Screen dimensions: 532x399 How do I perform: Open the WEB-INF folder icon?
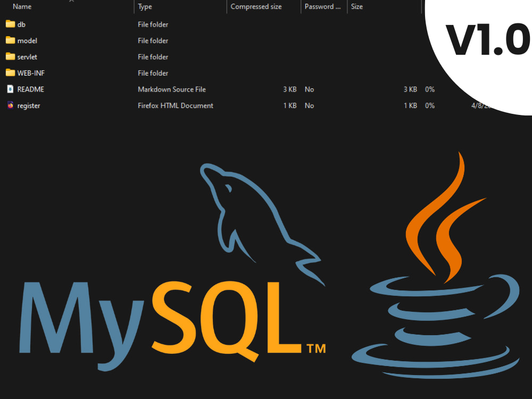click(11, 73)
